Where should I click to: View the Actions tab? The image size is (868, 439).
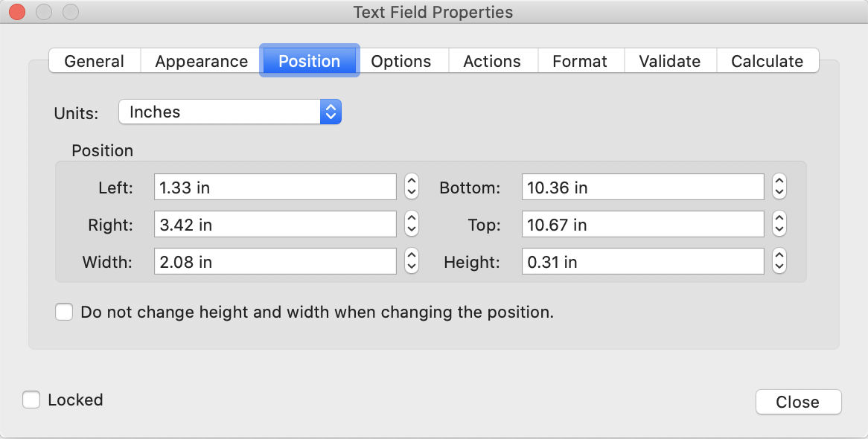point(493,62)
